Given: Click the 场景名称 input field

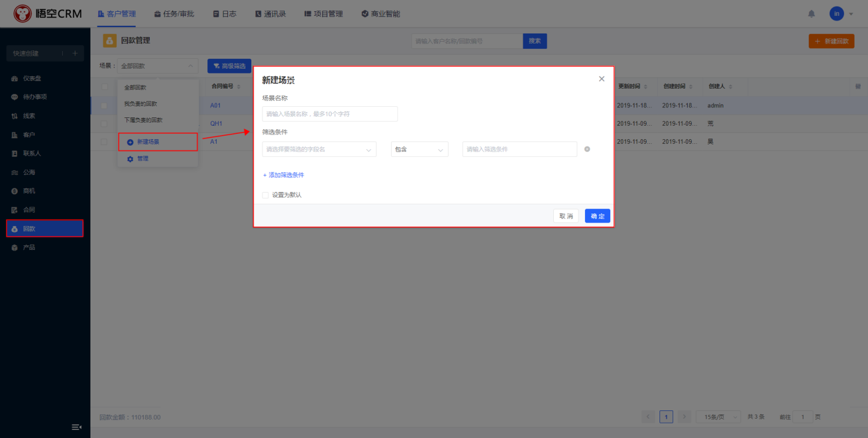Looking at the screenshot, I should click(329, 114).
